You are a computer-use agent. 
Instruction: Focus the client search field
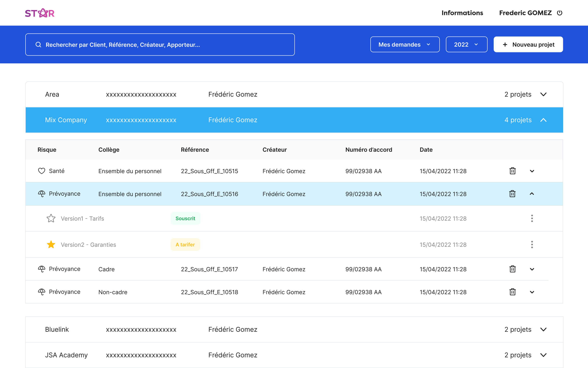click(160, 45)
